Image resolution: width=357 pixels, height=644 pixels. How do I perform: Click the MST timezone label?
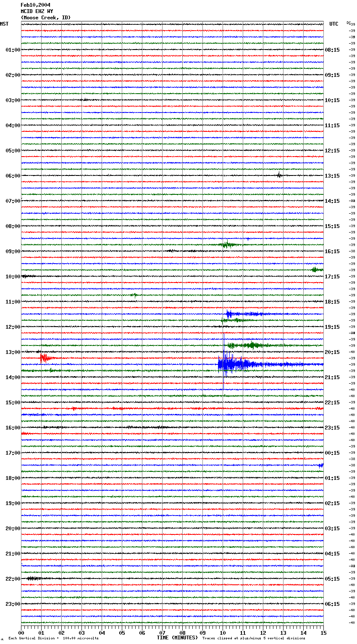click(x=4, y=24)
